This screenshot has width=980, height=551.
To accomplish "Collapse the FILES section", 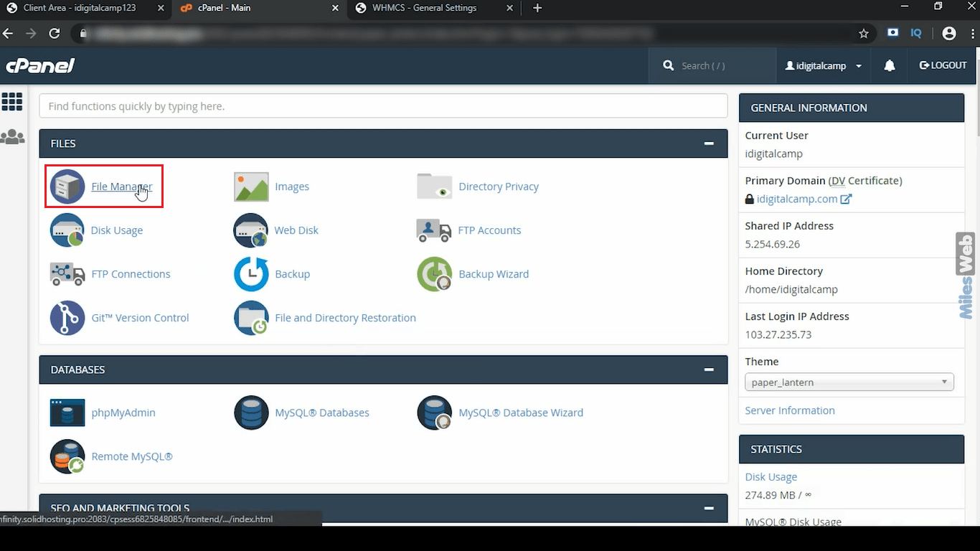I will pos(709,143).
